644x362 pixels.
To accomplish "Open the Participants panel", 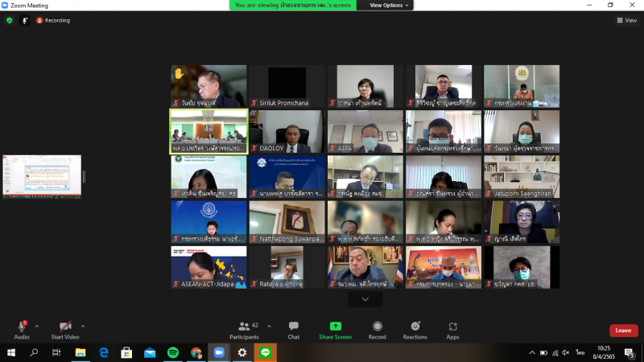I will click(245, 330).
